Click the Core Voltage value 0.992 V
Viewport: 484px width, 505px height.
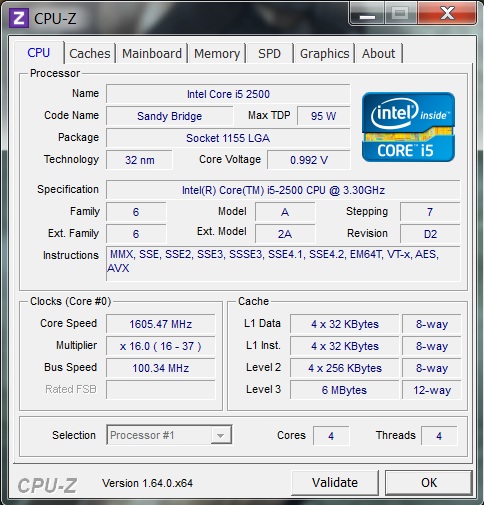pyautogui.click(x=309, y=160)
